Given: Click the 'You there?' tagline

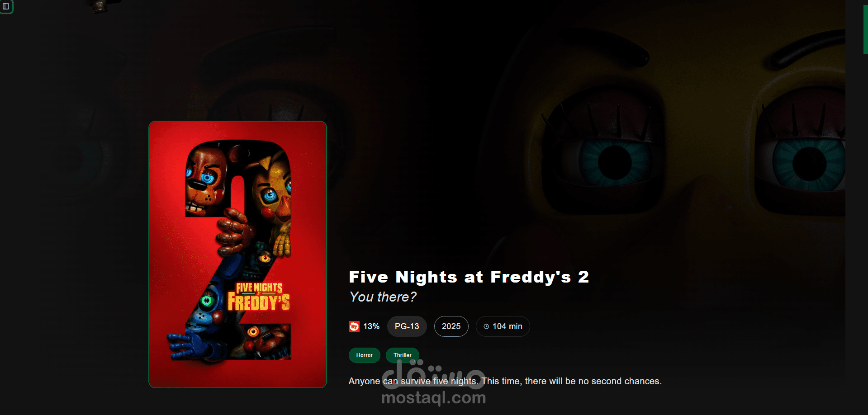Looking at the screenshot, I should click(x=383, y=297).
